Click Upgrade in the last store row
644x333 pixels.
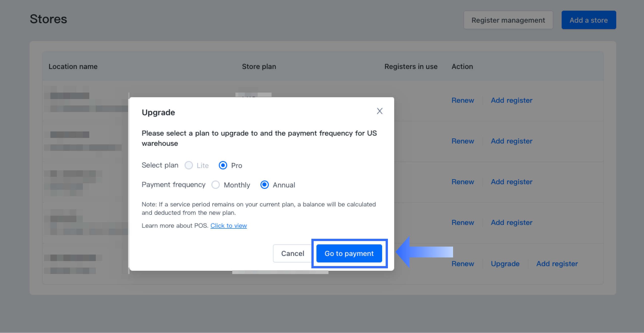point(505,264)
